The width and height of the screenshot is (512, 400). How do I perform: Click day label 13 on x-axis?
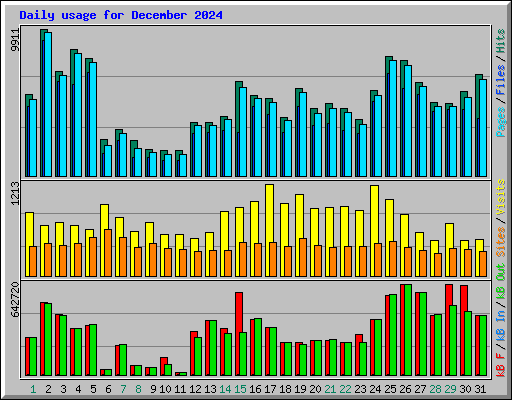pos(210,389)
